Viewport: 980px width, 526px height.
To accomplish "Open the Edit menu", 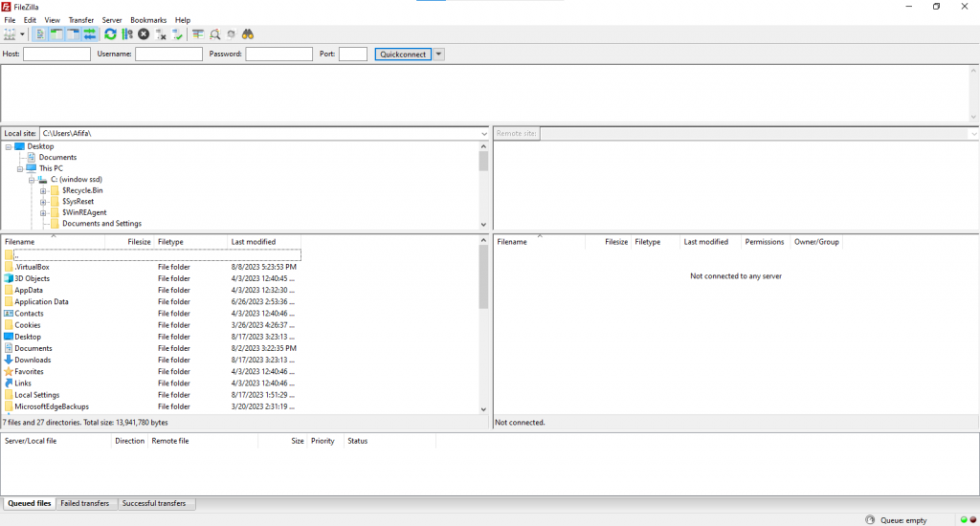I will pyautogui.click(x=30, y=20).
